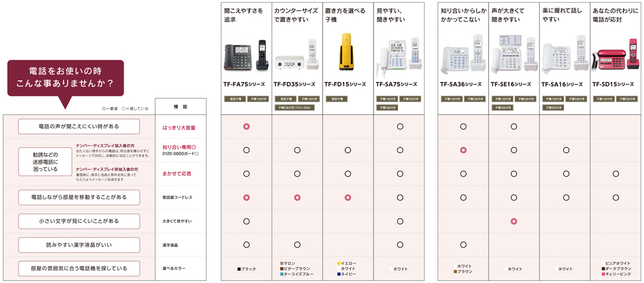Click the black TF-FA75 phone image
644x283 pixels.
pos(246,54)
